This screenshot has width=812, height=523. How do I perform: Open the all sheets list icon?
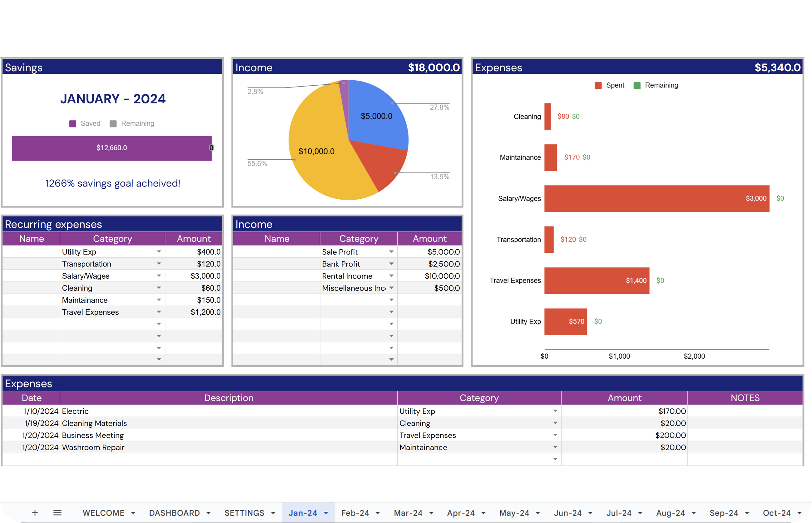click(x=57, y=513)
